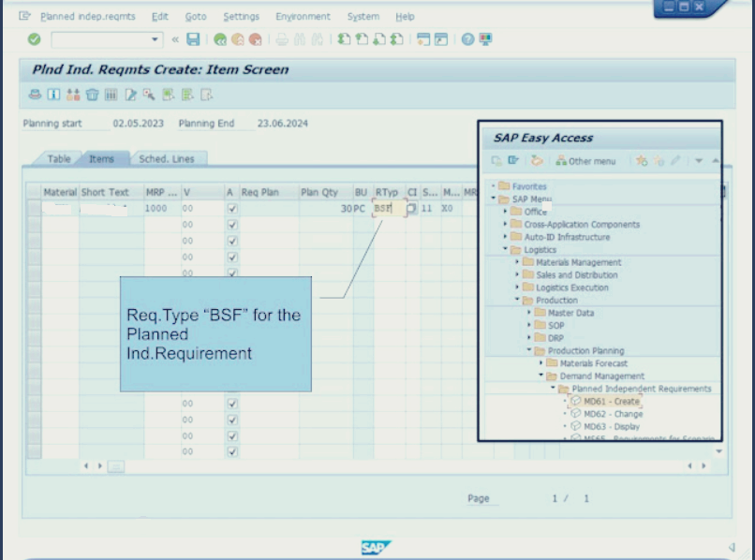Click the down arrow icon in Easy Access toolbar
Screen dimensions: 755x560
[699, 161]
